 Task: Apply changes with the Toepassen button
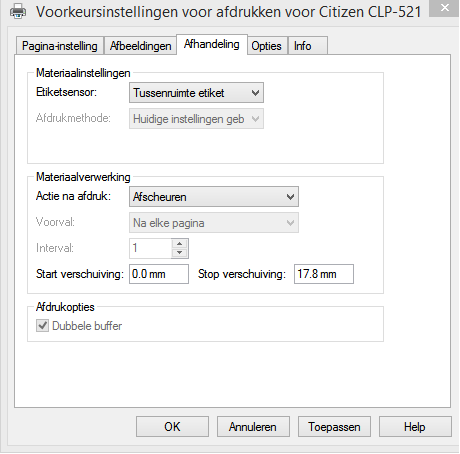pos(334,427)
